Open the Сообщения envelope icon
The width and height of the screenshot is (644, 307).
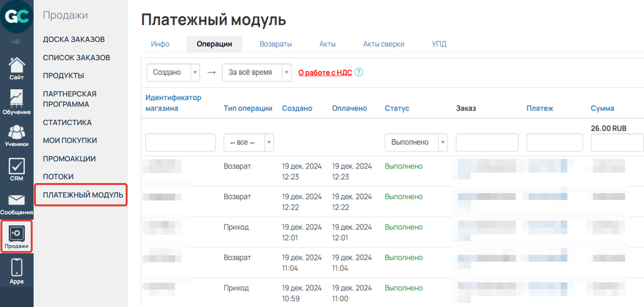pyautogui.click(x=17, y=203)
